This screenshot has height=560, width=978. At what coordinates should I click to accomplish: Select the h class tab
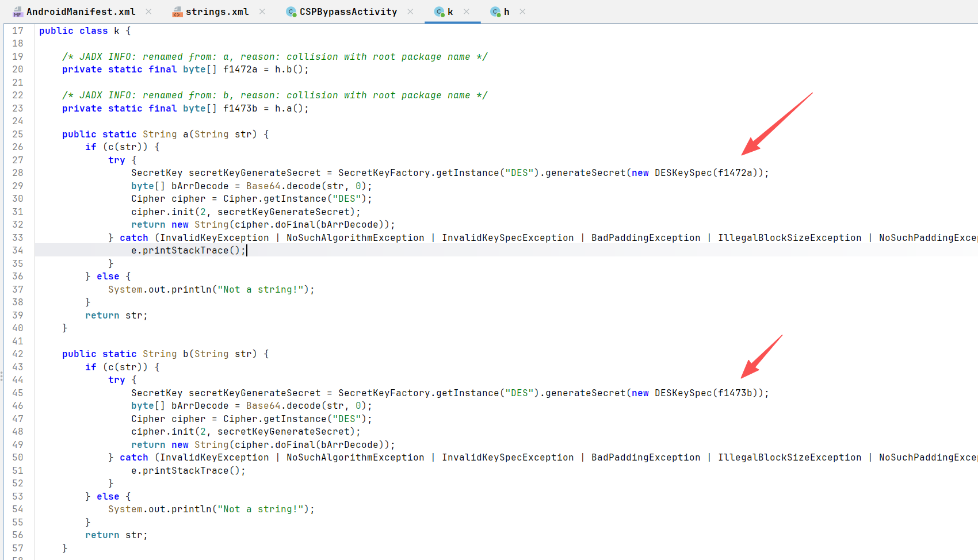[x=506, y=12]
